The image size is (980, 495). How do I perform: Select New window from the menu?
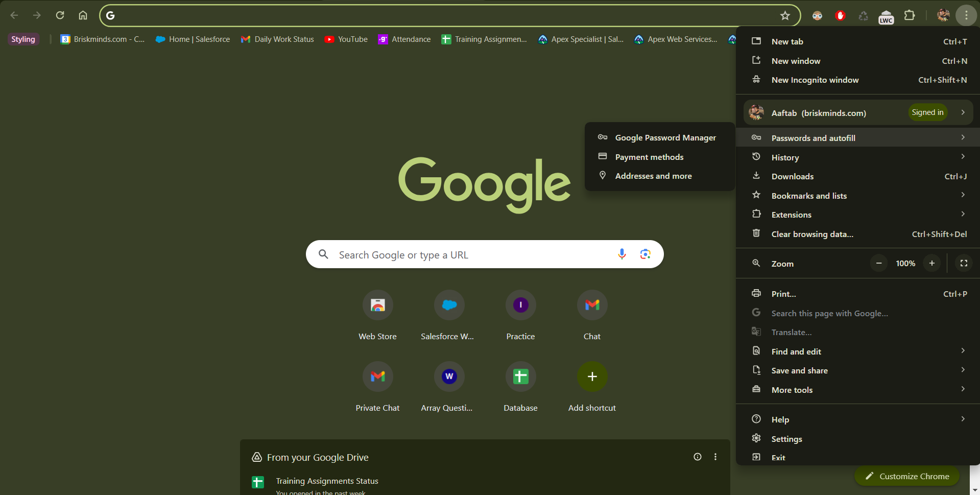pos(857,61)
